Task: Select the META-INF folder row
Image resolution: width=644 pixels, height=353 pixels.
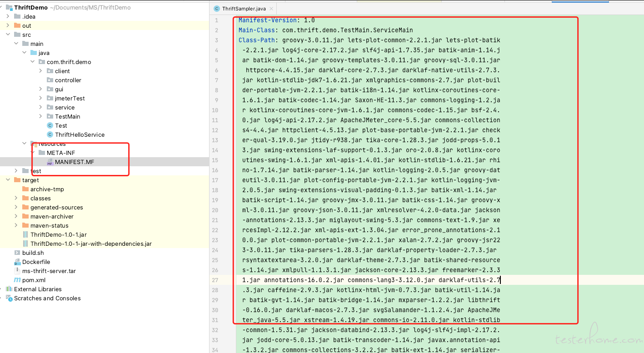Action: tap(105, 153)
